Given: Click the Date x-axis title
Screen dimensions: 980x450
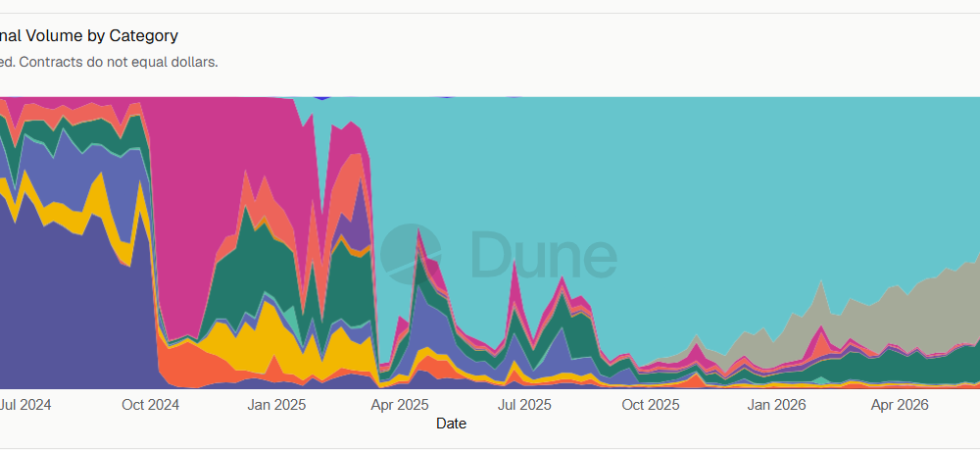Looking at the screenshot, I should pos(451,424).
